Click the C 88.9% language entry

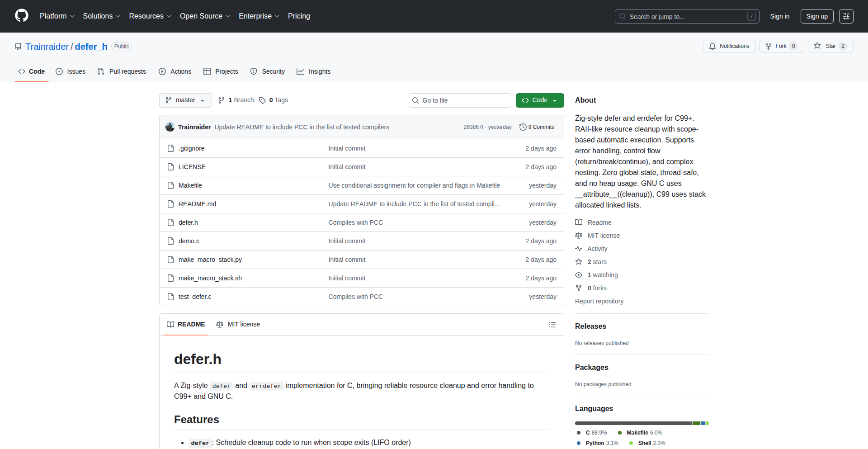click(592, 433)
